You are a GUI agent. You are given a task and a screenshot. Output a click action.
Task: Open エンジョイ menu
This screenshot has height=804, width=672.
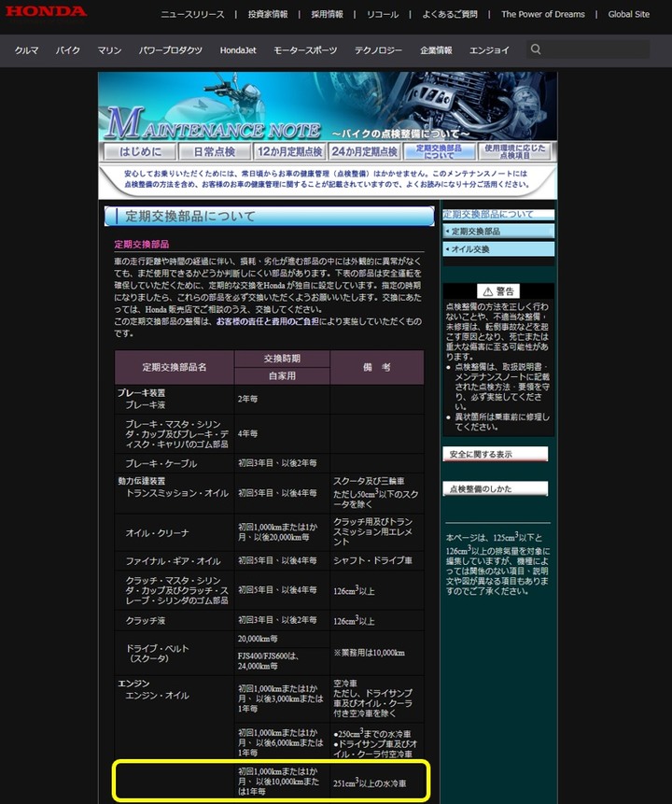pyautogui.click(x=489, y=50)
